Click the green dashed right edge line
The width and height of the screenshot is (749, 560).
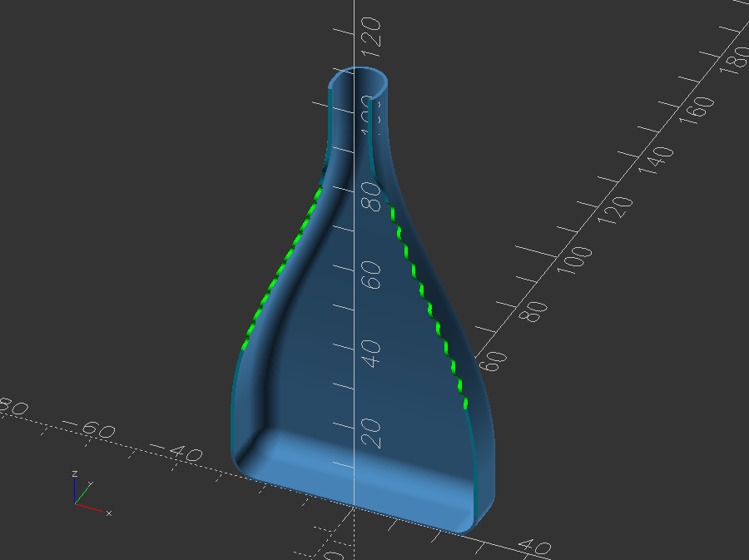pos(429,306)
